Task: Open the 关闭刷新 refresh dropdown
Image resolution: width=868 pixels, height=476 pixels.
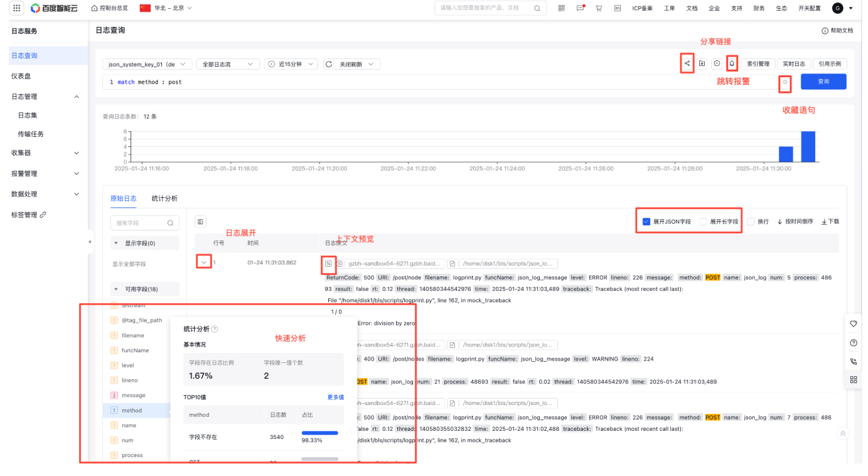Action: pos(351,64)
